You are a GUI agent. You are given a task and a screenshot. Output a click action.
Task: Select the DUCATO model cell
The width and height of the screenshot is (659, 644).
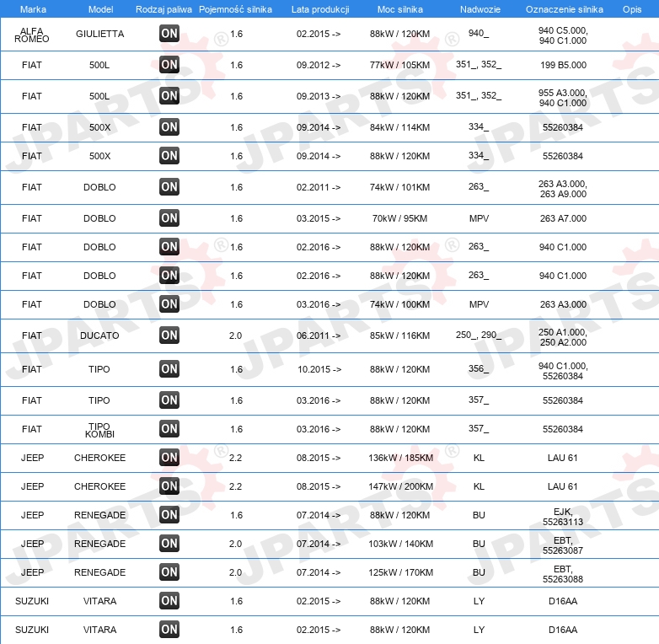click(x=99, y=335)
